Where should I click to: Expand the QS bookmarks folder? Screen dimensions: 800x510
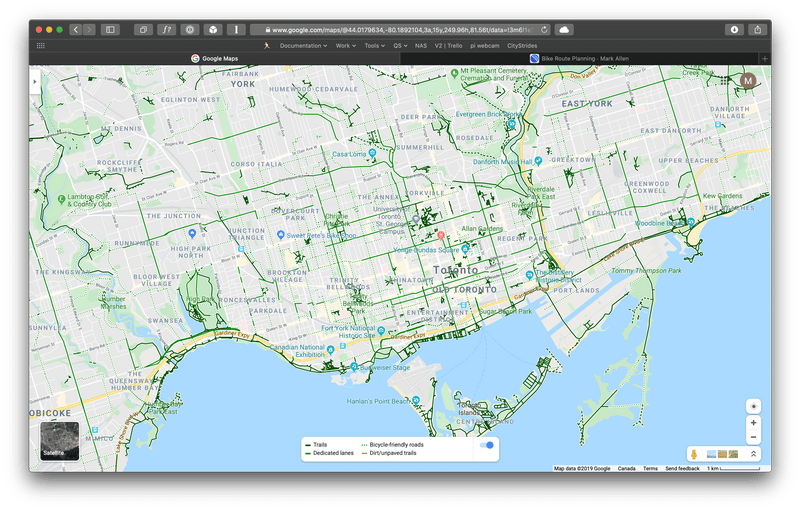coord(400,45)
